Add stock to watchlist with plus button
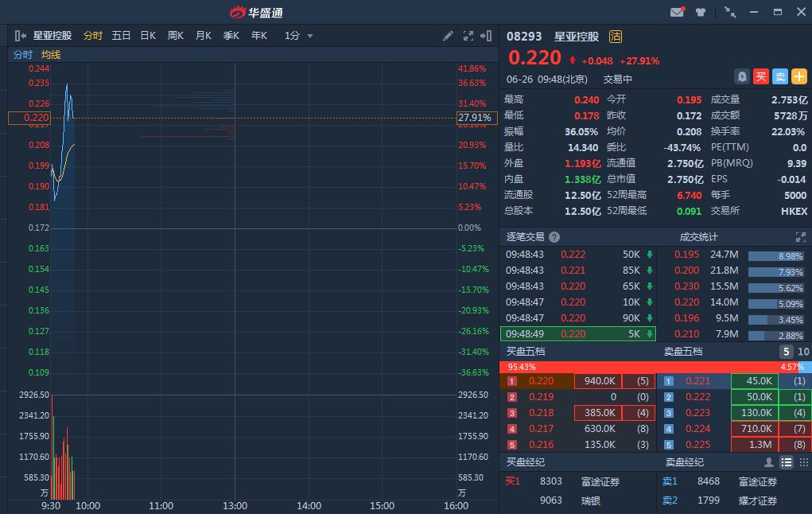Image resolution: width=812 pixels, height=514 pixels. click(799, 76)
